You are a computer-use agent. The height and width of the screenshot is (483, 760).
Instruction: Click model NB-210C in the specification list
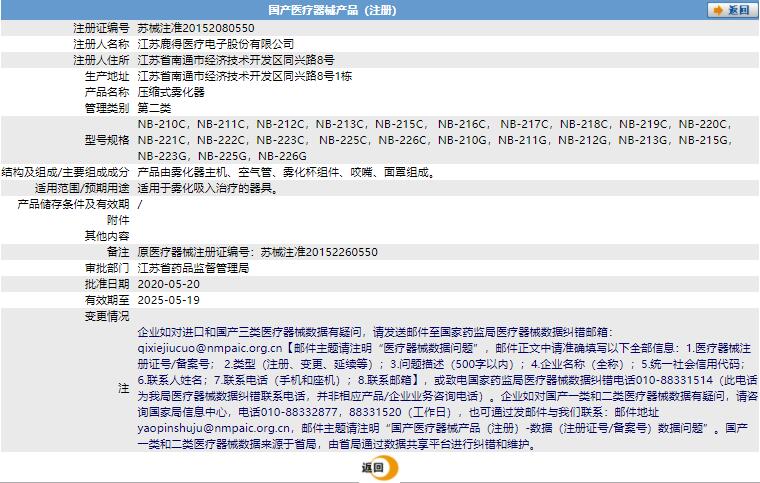[x=161, y=124]
